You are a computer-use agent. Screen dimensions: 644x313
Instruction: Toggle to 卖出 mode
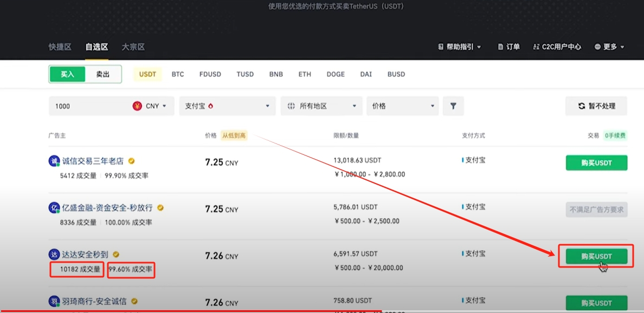point(103,74)
